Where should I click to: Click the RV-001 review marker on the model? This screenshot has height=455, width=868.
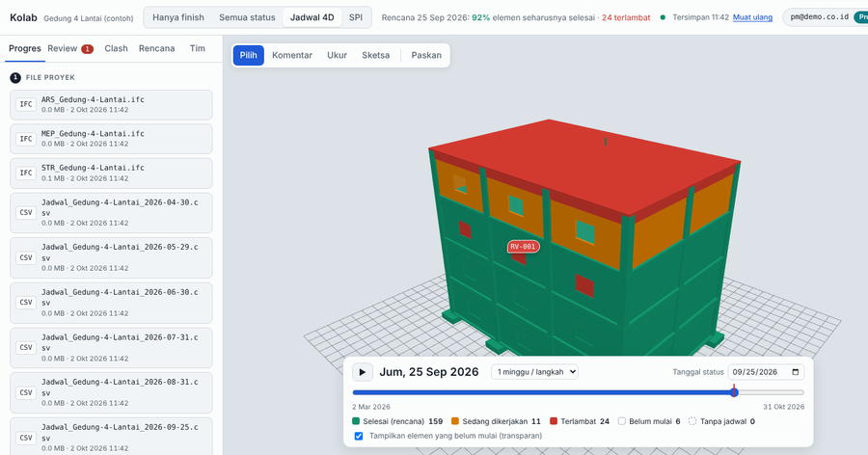coord(523,247)
